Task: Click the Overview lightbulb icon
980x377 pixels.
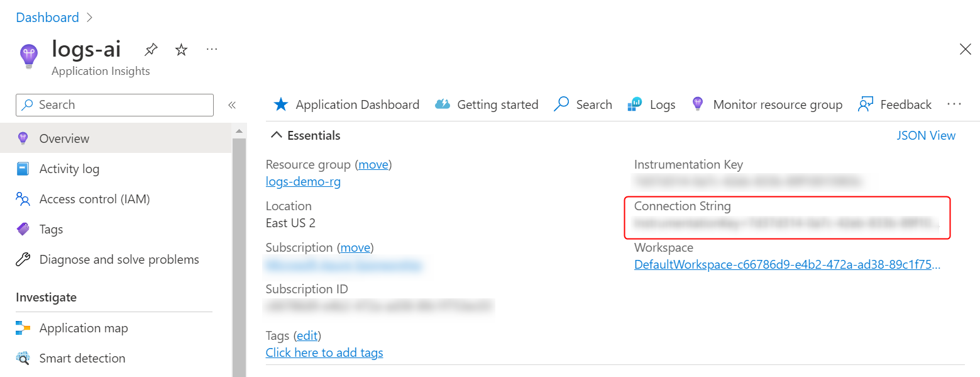Action: click(23, 138)
